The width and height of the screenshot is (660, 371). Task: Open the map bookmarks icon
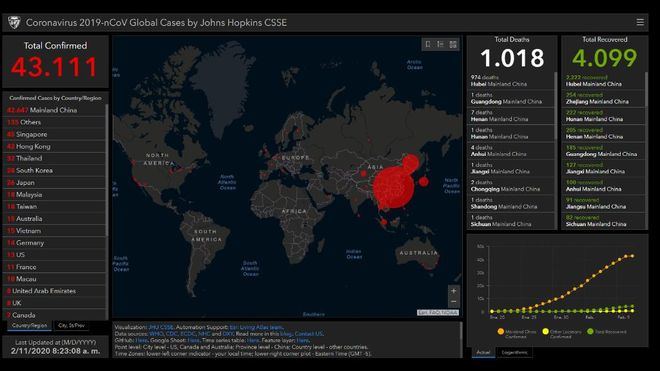[x=428, y=44]
